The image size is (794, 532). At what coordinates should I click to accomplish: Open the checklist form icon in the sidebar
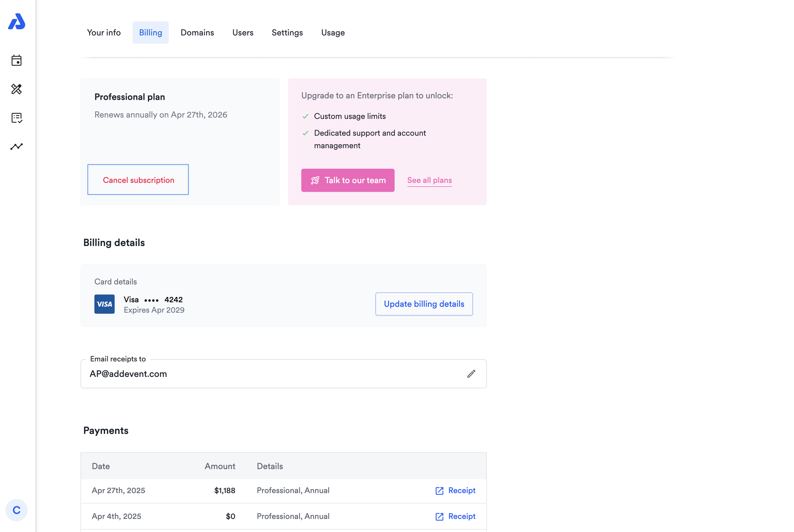[x=16, y=118]
